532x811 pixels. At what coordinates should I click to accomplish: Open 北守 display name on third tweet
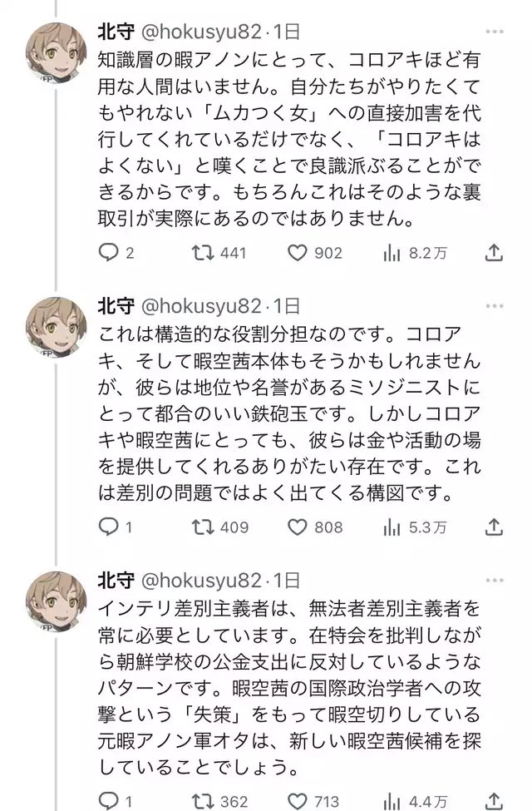tap(116, 581)
